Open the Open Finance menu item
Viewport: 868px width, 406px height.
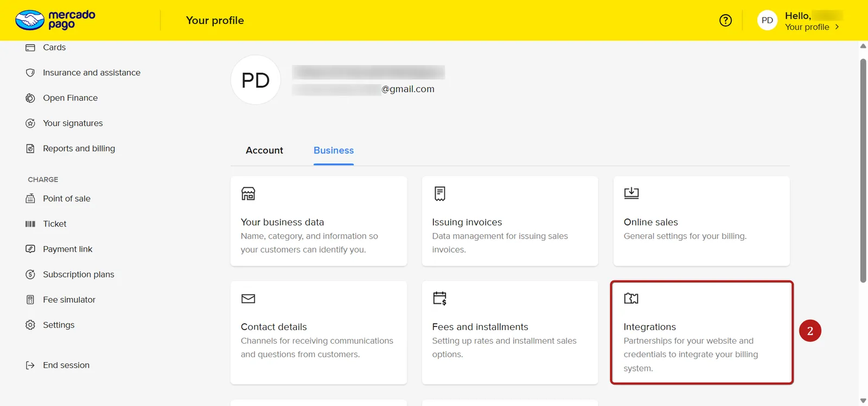71,98
